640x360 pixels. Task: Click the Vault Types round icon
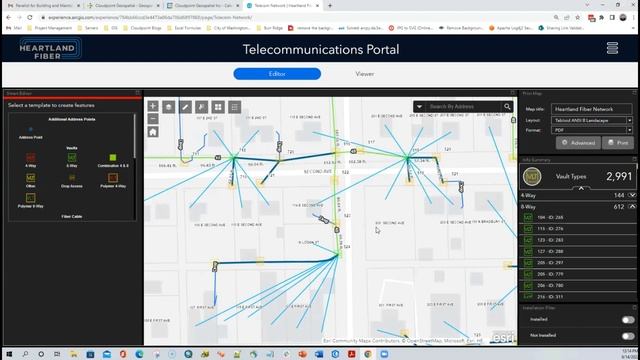[x=532, y=176]
